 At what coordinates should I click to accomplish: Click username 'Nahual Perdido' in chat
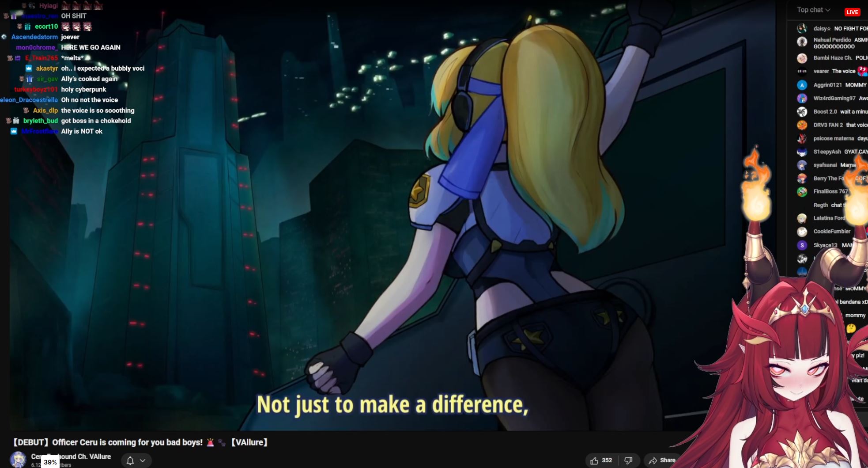click(832, 40)
